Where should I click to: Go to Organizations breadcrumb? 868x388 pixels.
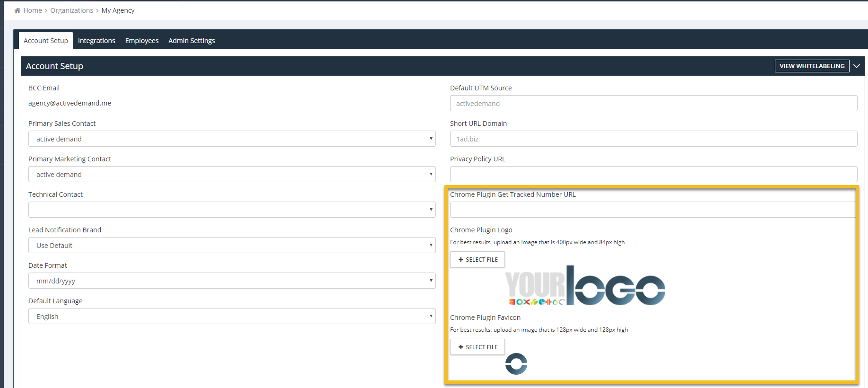[x=72, y=10]
